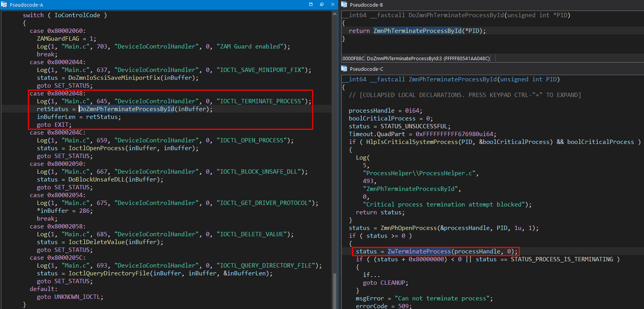
Task: Click the Pseudocode-B tab icon
Action: (x=345, y=5)
